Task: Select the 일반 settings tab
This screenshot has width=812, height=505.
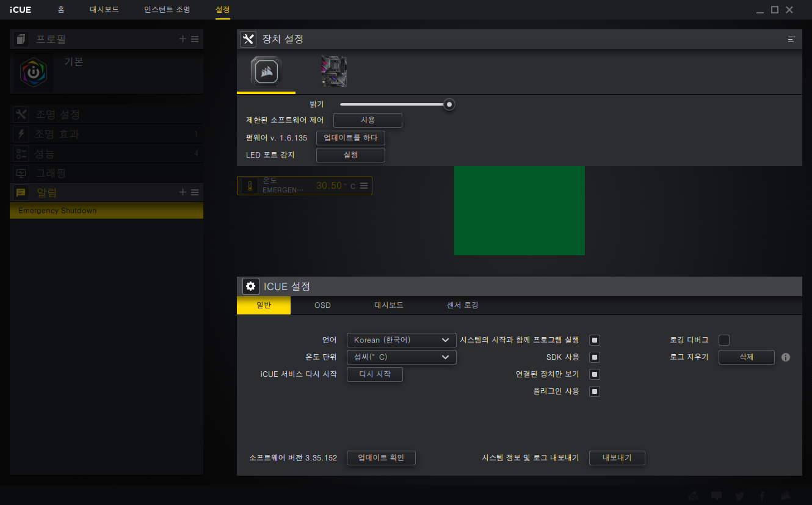Action: 264,305
